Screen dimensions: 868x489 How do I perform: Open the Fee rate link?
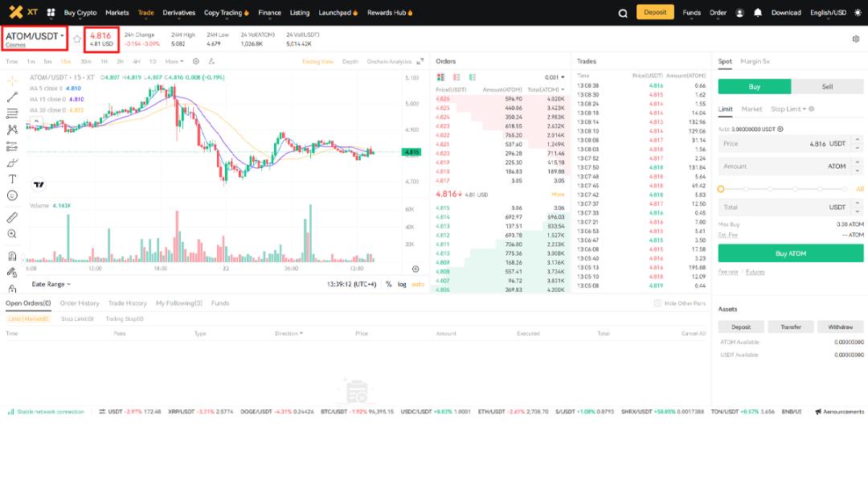728,272
